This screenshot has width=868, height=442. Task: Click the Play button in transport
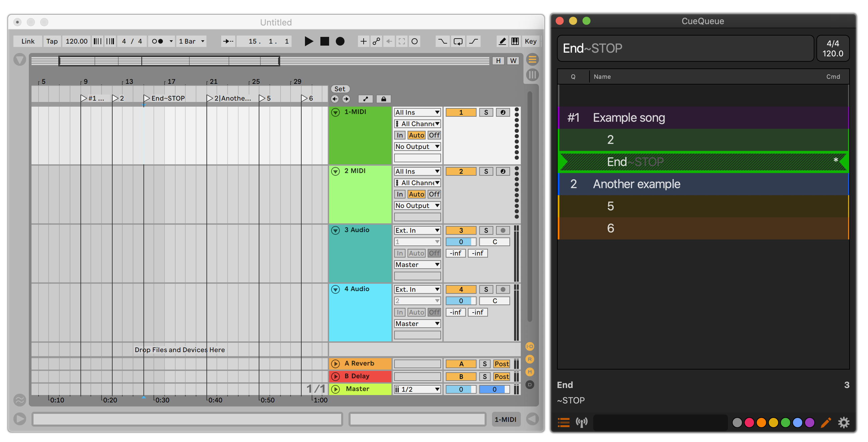pyautogui.click(x=308, y=41)
